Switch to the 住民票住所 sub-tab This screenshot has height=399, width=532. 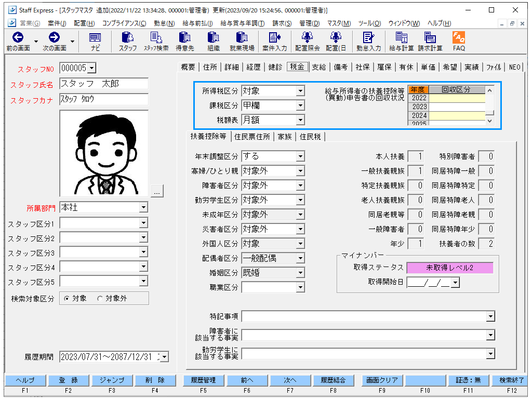252,137
